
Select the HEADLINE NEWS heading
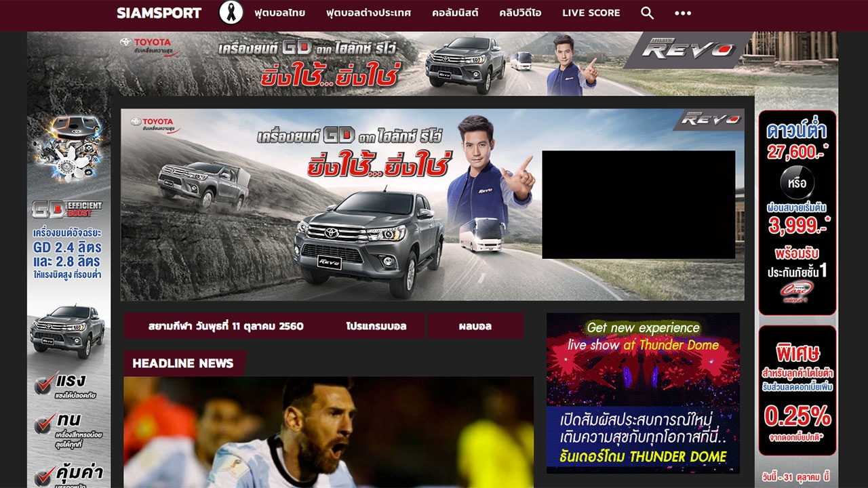coord(183,363)
